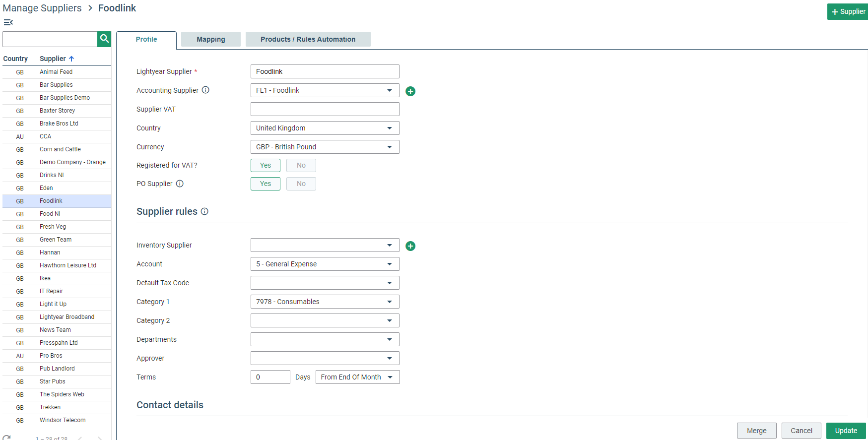
Task: Select Pro Bros supplier row
Action: coord(57,356)
